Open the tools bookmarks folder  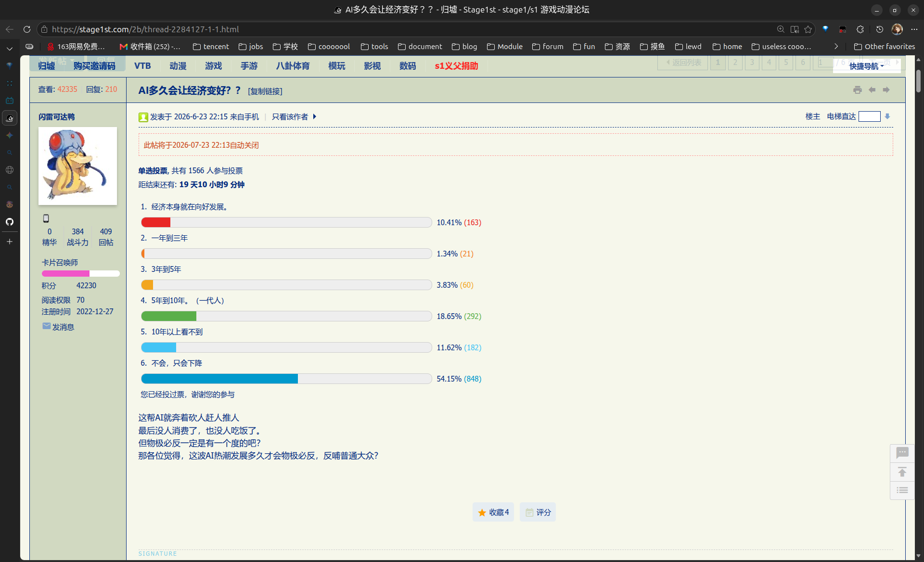pos(374,47)
